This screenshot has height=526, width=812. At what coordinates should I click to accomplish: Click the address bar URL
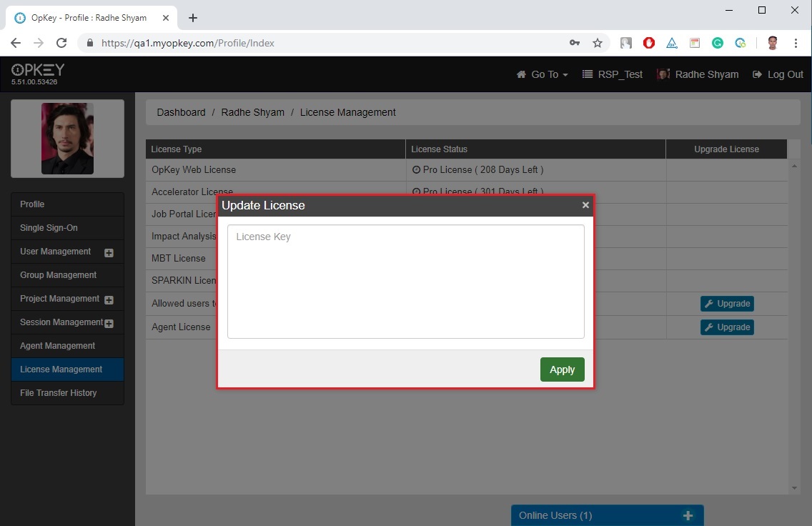tap(188, 43)
